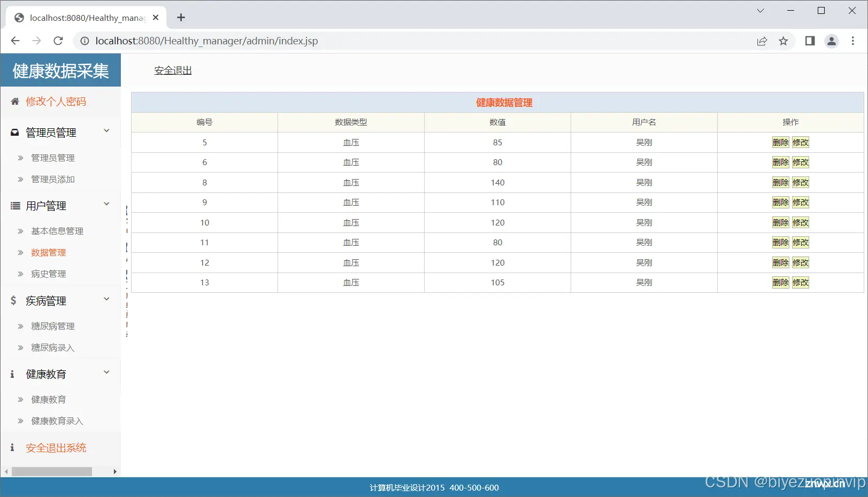Close the Healthy_manager browser tab
The image size is (868, 497).
(x=156, y=18)
